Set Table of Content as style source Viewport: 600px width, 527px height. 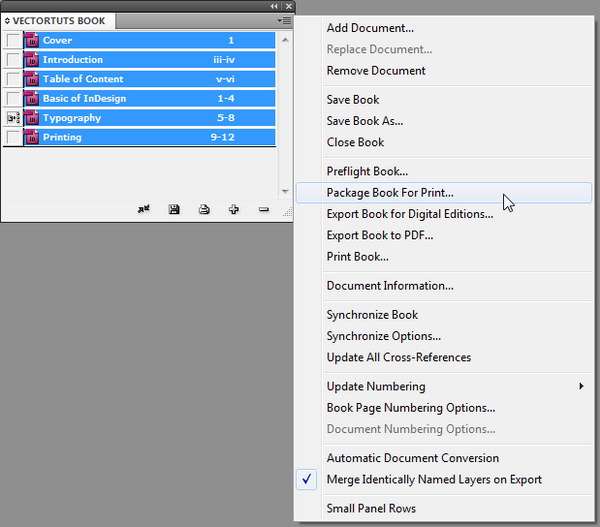[13, 79]
